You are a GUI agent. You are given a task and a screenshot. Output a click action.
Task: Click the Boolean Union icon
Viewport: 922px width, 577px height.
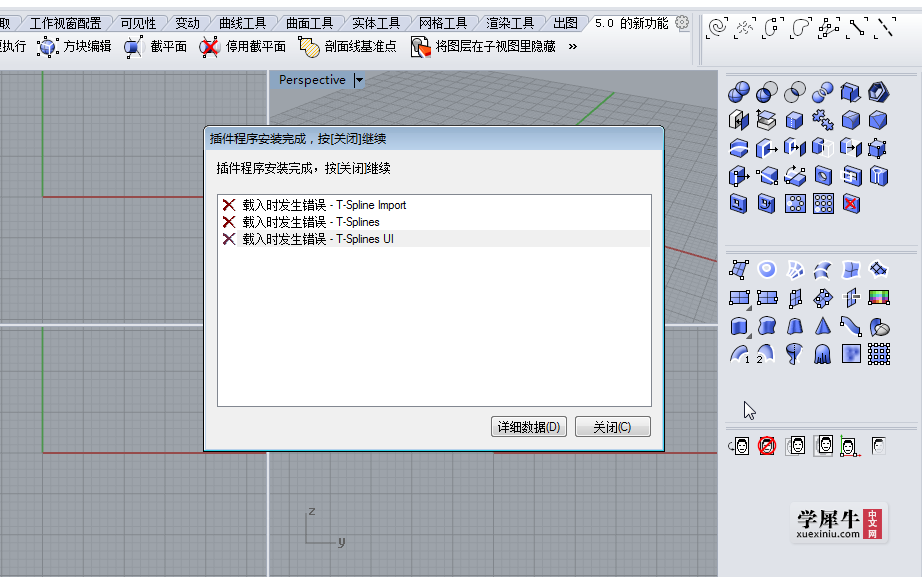(739, 92)
